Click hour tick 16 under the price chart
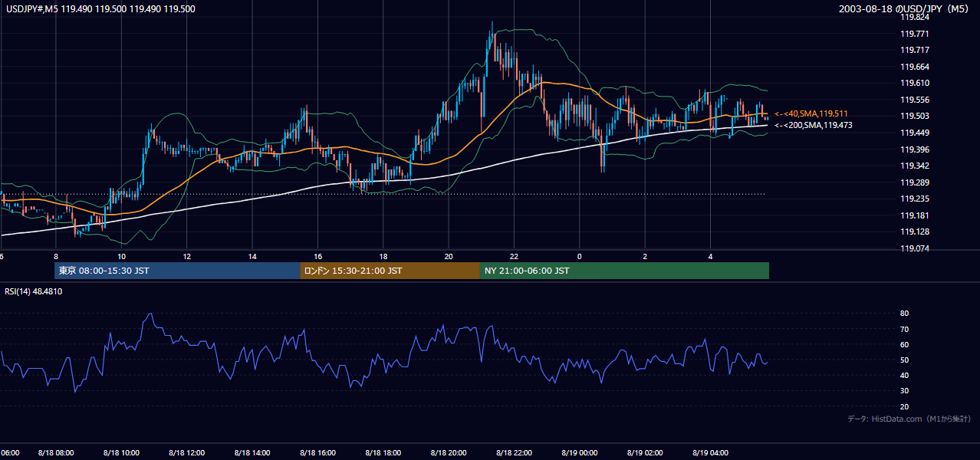Screen dimensions: 980x460 coord(318,256)
